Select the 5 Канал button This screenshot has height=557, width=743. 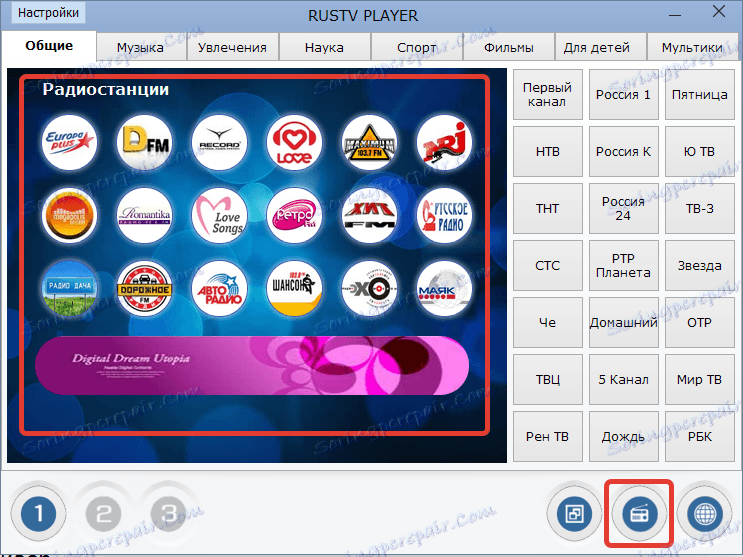coord(623,379)
